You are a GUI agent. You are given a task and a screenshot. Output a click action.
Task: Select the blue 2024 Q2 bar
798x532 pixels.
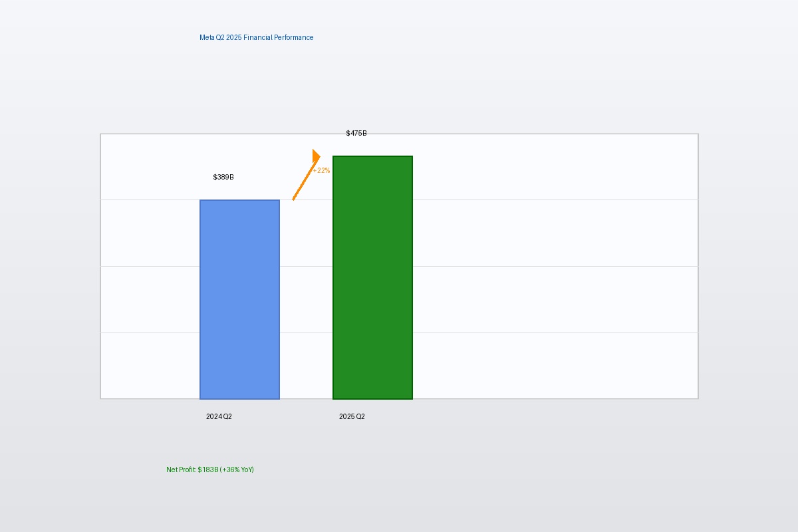pos(239,299)
